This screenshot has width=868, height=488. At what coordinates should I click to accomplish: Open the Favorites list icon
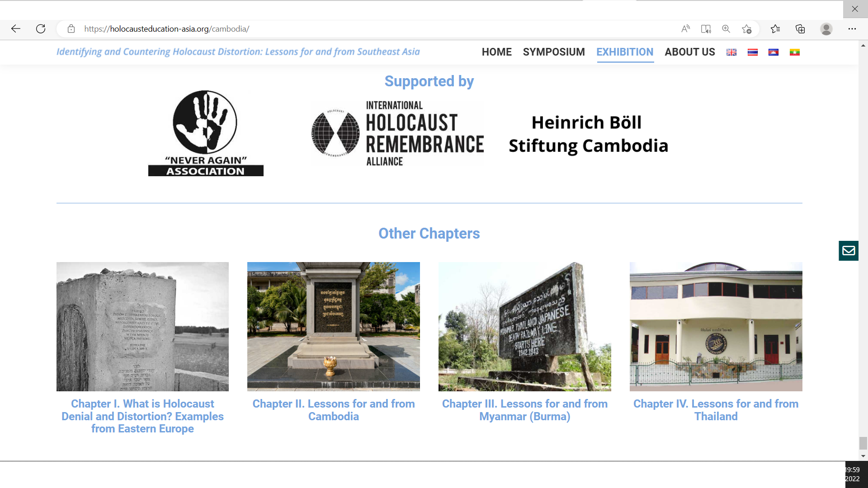pyautogui.click(x=775, y=29)
